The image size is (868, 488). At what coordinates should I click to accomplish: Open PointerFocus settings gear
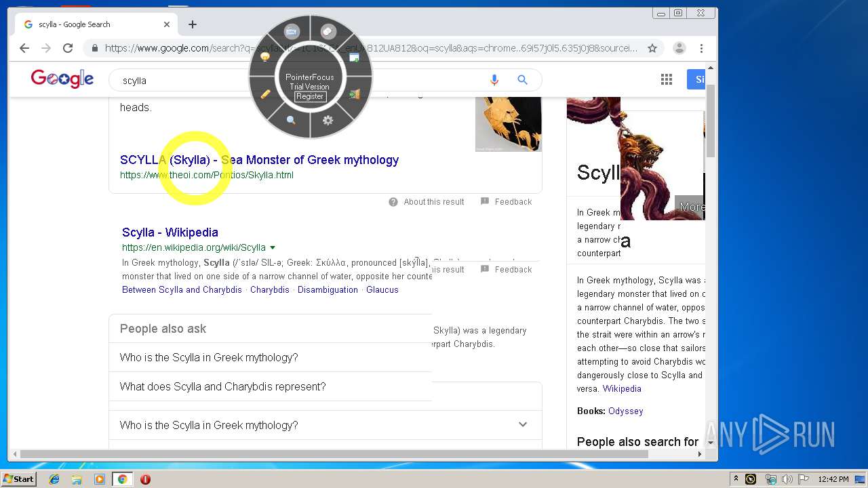(x=328, y=120)
